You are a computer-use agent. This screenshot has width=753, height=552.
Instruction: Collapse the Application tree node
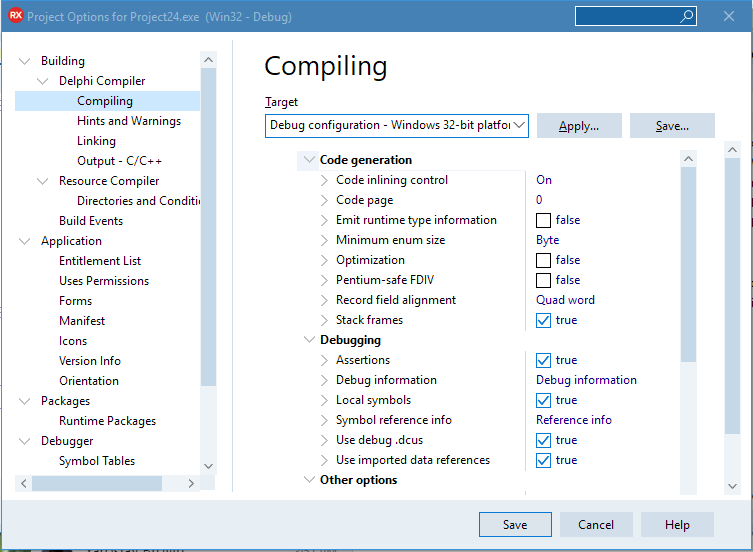[x=25, y=241]
